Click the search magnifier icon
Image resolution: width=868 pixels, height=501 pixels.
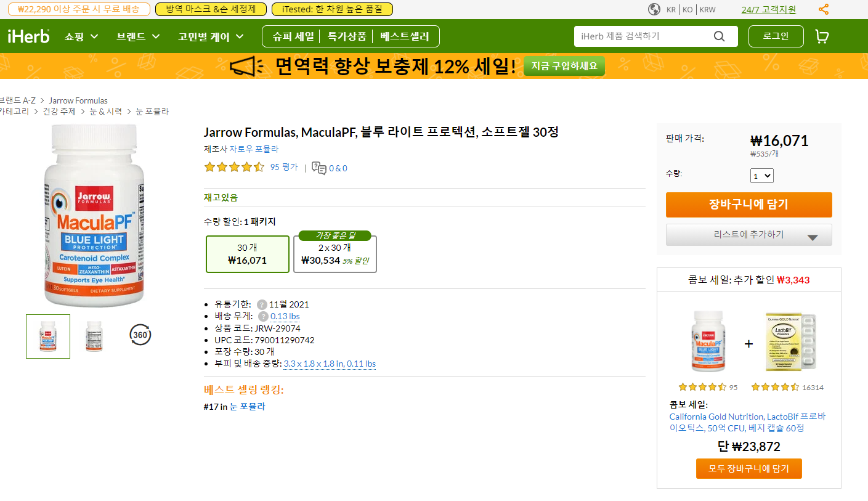719,36
